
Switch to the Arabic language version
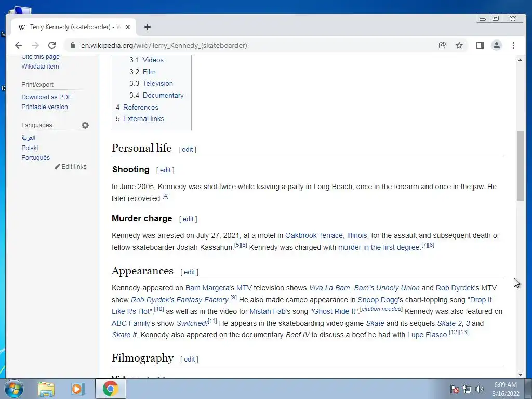click(x=28, y=138)
